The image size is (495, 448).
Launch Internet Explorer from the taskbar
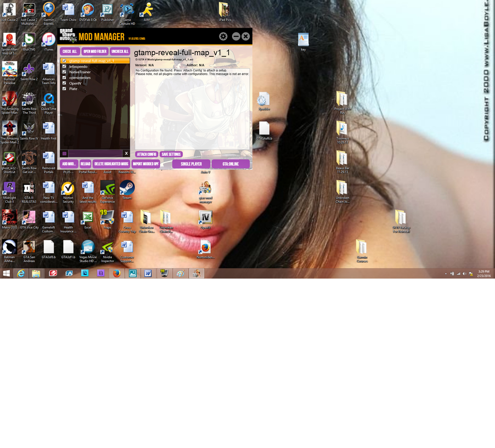[21, 273]
